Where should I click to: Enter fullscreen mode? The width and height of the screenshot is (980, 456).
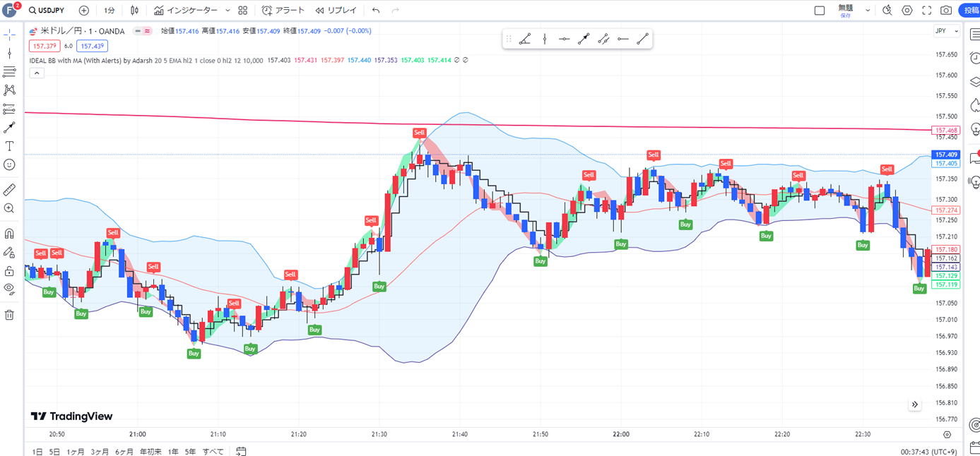[x=926, y=11]
